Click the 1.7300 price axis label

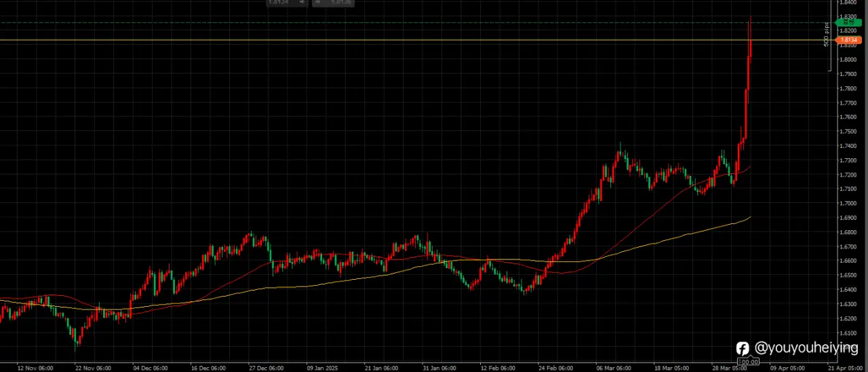848,160
